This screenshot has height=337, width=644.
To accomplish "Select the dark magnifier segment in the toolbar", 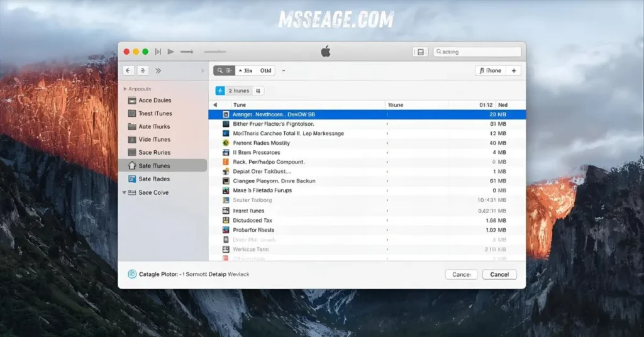I will tap(225, 70).
